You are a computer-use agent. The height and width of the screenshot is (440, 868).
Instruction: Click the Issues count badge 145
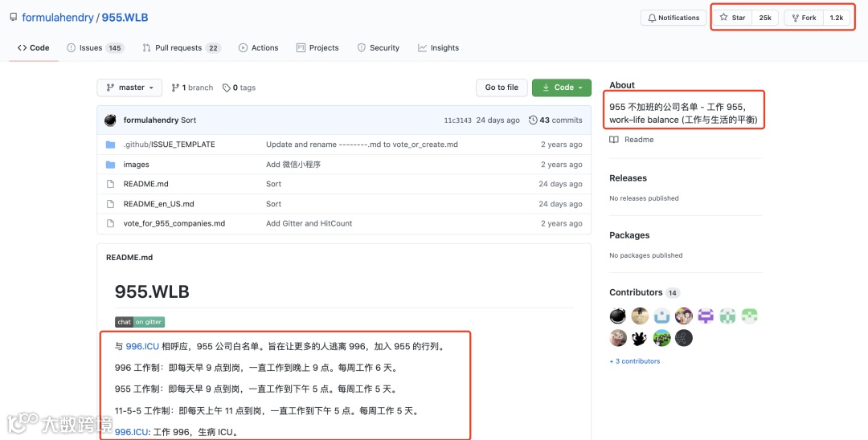(115, 48)
